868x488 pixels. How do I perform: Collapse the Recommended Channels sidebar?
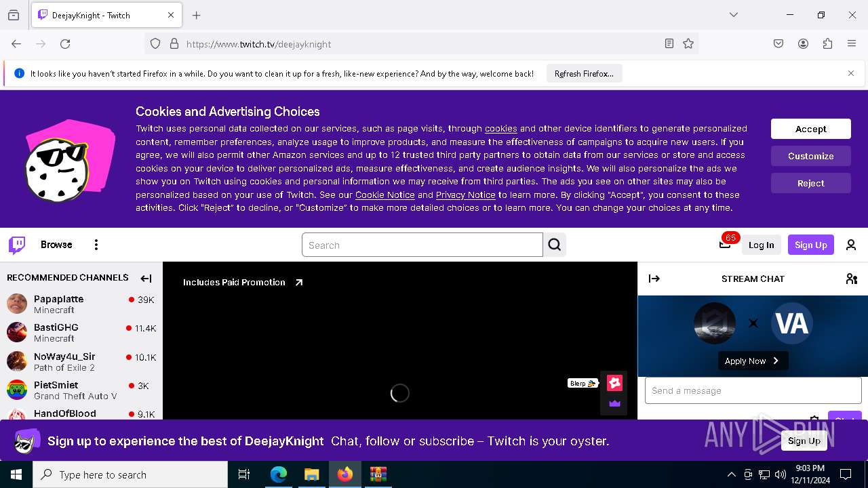click(146, 278)
